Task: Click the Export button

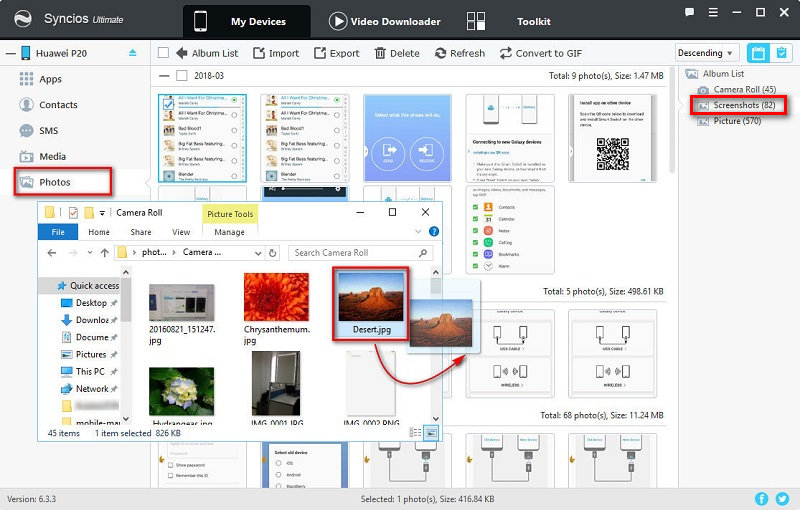Action: (337, 53)
